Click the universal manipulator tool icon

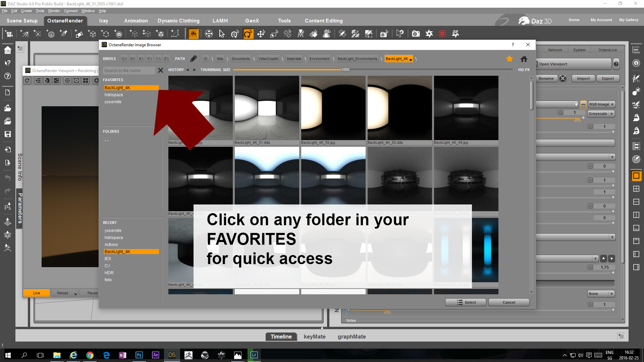209,34
